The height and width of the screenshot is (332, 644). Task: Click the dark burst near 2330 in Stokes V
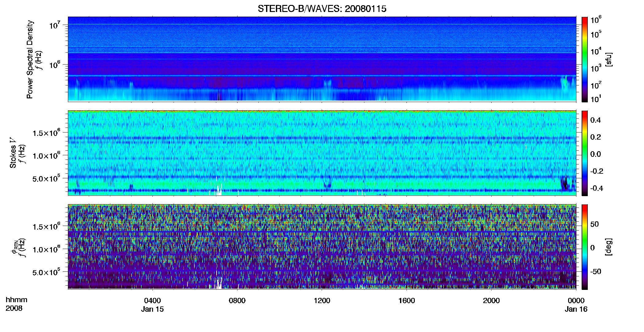565,184
